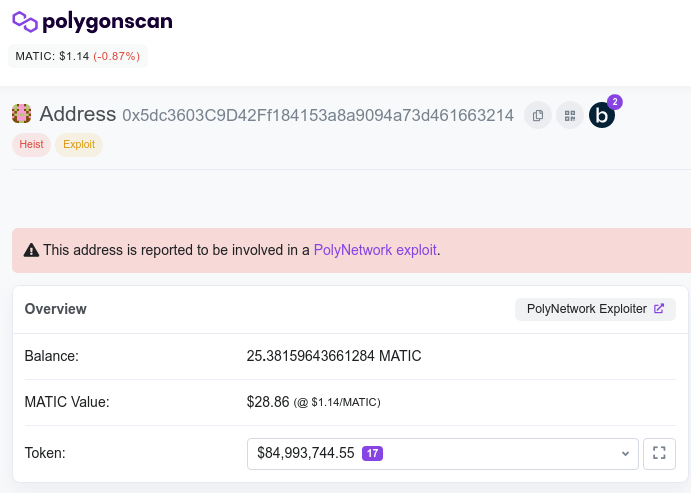Click the address identicon avatar
The width and height of the screenshot is (691, 493).
coord(22,114)
